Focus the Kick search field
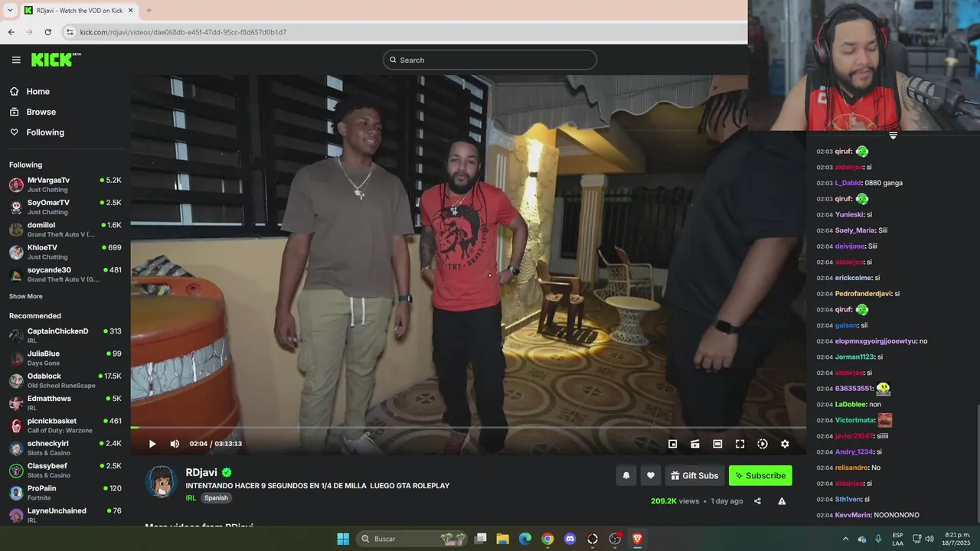Screen dimensions: 980x551 click(490, 60)
